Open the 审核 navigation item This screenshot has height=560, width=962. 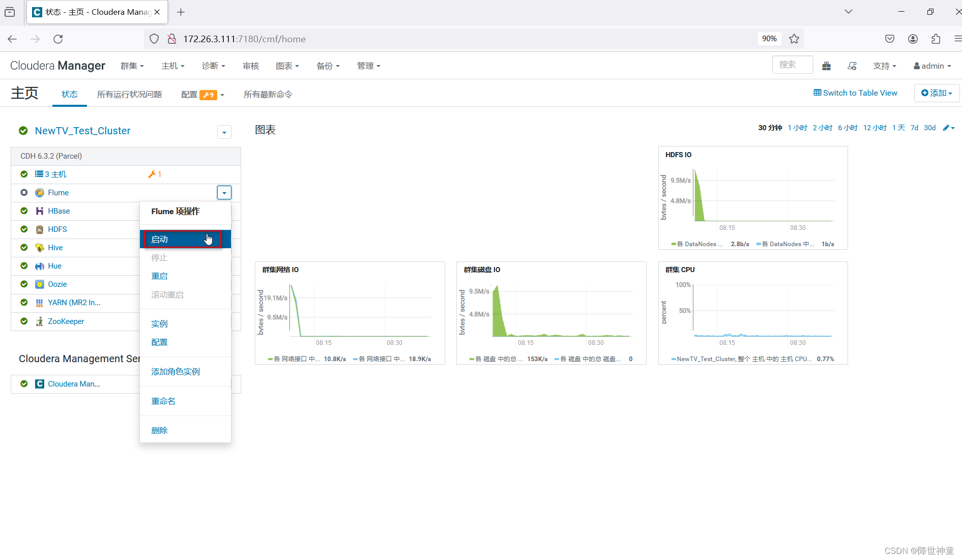pos(251,66)
